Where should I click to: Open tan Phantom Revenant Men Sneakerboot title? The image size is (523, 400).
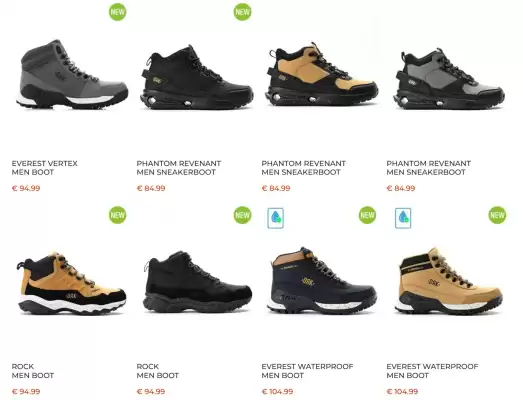coord(304,168)
